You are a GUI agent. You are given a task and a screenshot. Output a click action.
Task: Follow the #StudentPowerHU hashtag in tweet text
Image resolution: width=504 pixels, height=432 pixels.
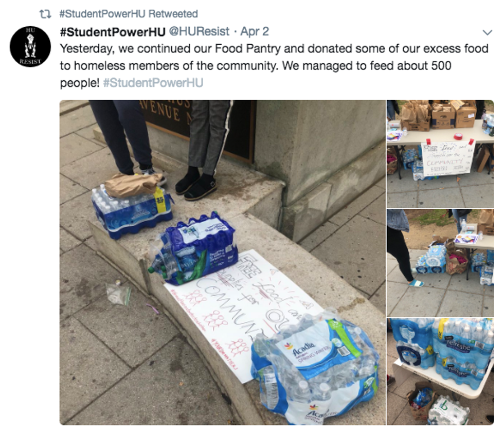tap(153, 83)
